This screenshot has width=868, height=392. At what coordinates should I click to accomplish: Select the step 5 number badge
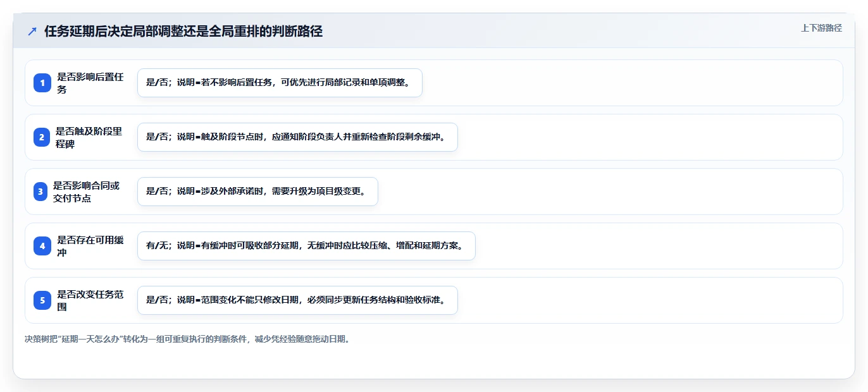coord(42,300)
